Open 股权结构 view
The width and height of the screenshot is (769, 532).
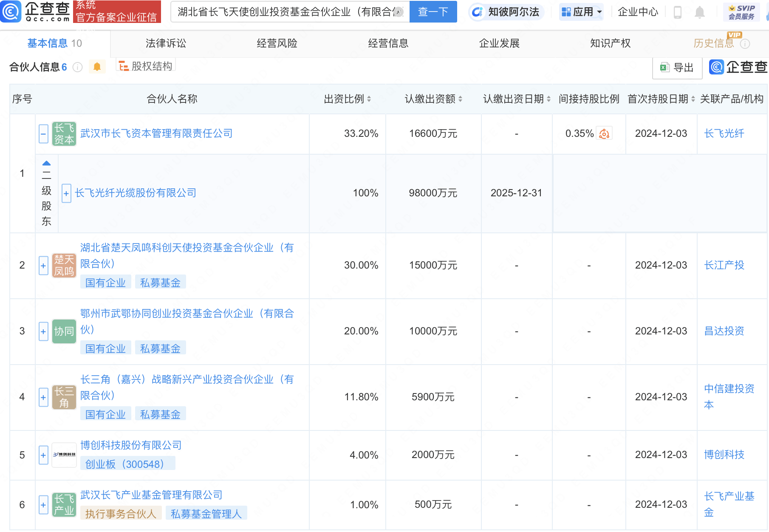coord(146,66)
